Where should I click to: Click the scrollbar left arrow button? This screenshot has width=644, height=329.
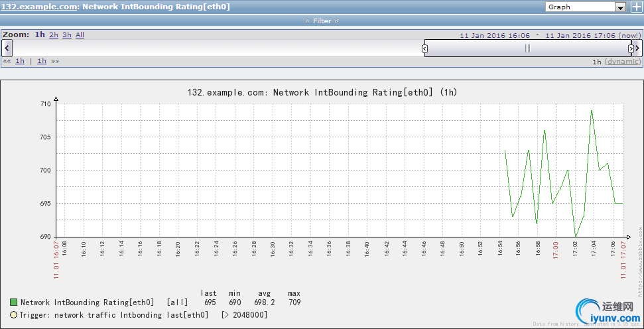[7, 48]
